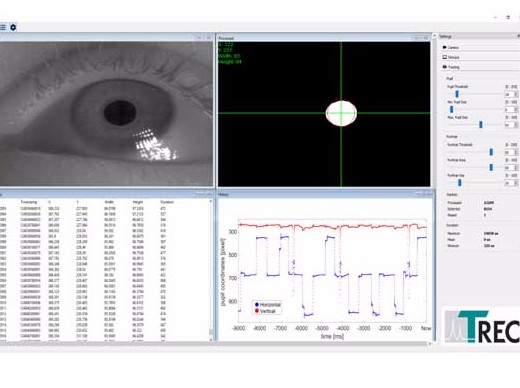Image resolution: width=520 pixels, height=388 pixels.
Task: Expand the Window settings section
Action: [x=480, y=57]
